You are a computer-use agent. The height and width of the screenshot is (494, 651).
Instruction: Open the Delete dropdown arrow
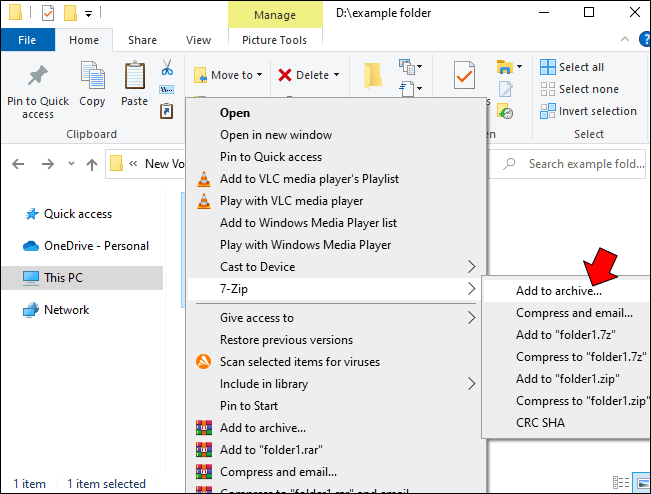coord(337,75)
